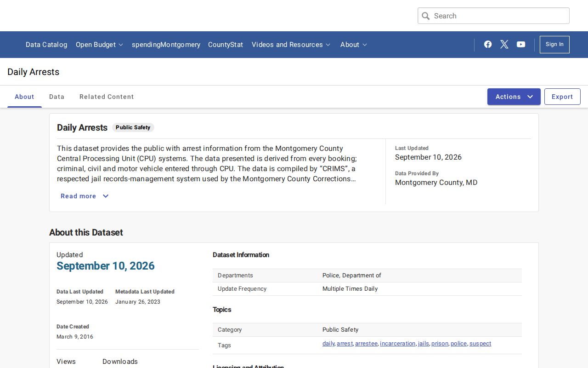Open the 'suspect' tag link
Image resolution: width=588 pixels, height=368 pixels.
480,344
